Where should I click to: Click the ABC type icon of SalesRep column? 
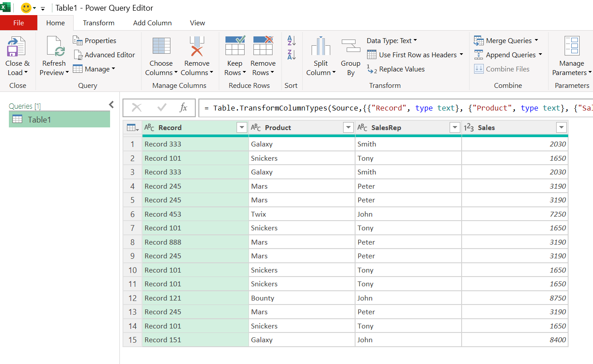tap(363, 128)
